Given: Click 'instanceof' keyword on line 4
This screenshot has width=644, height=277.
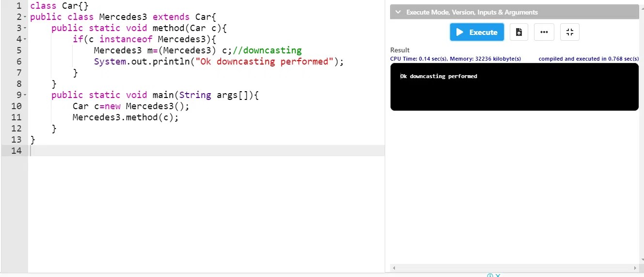Looking at the screenshot, I should (x=126, y=39).
